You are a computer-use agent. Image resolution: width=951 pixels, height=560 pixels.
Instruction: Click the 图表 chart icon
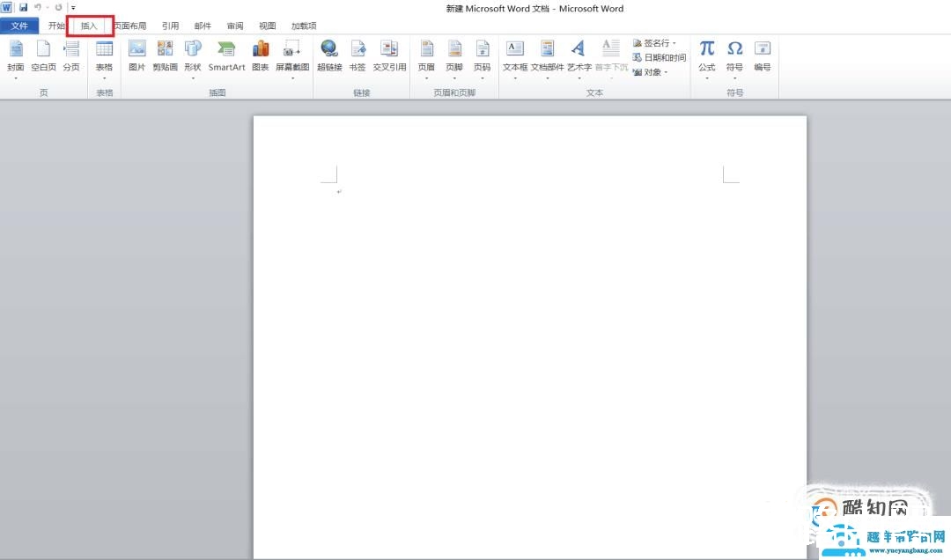click(x=261, y=55)
